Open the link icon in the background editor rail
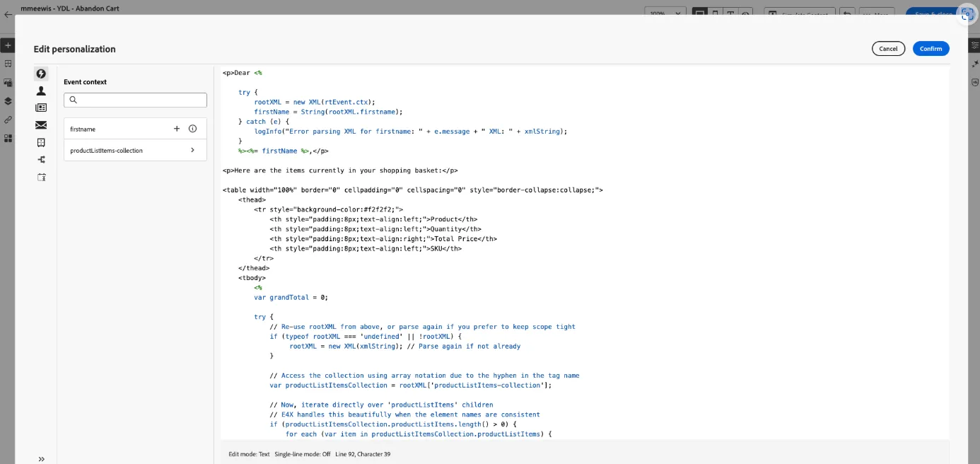This screenshot has height=464, width=980. click(8, 120)
